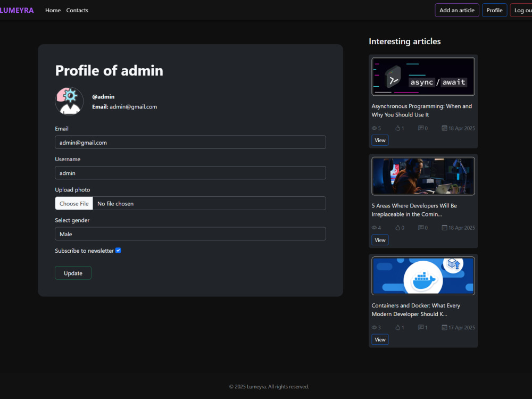Viewport: 532px width, 399px height.
Task: Click the Interesting articles heading
Action: tap(404, 41)
